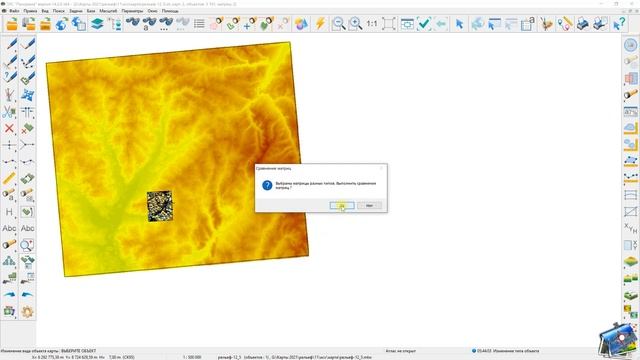Zoom in with the plus magnifier
Screen dimensions: 640x360
pyautogui.click(x=355, y=24)
